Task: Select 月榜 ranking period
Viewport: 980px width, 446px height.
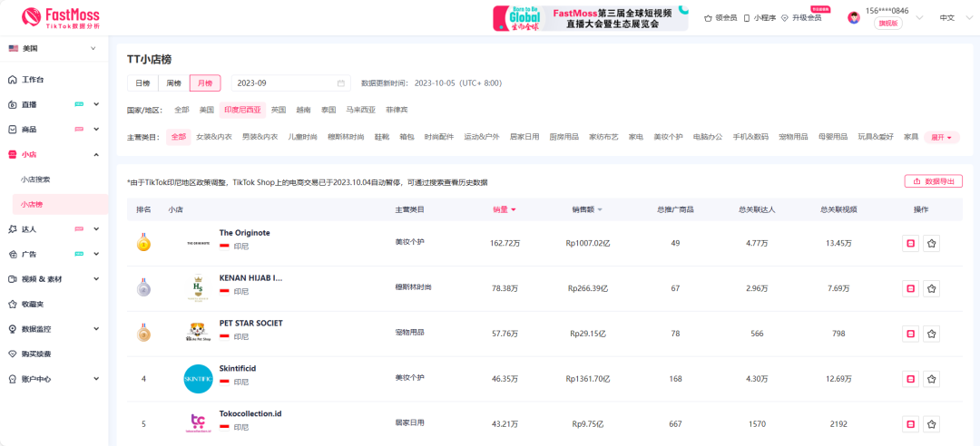Action: pyautogui.click(x=205, y=83)
